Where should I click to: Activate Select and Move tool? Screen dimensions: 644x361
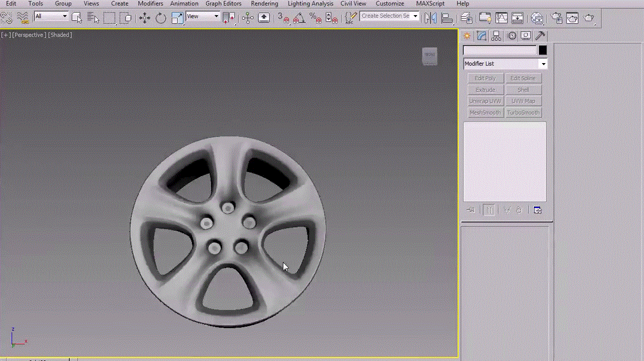click(x=144, y=18)
